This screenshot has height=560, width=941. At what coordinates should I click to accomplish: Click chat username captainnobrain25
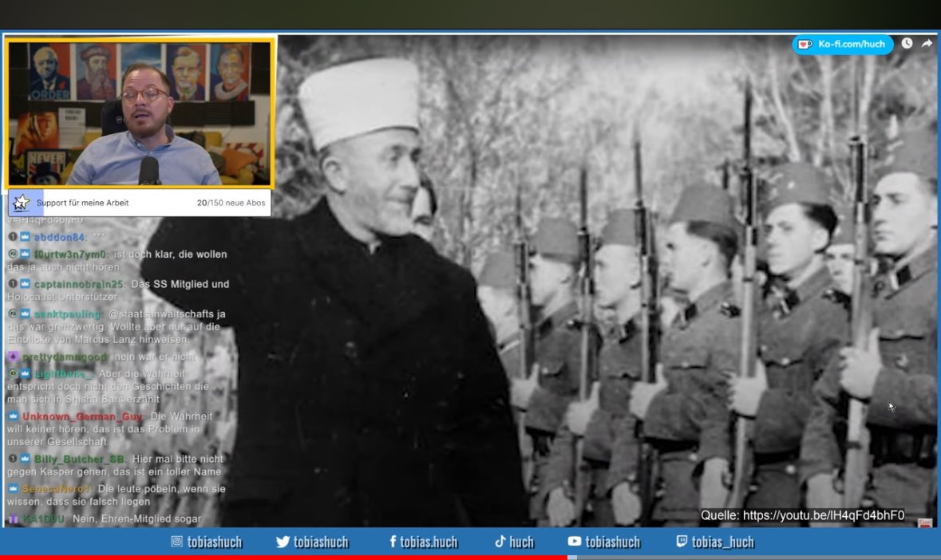tap(79, 284)
